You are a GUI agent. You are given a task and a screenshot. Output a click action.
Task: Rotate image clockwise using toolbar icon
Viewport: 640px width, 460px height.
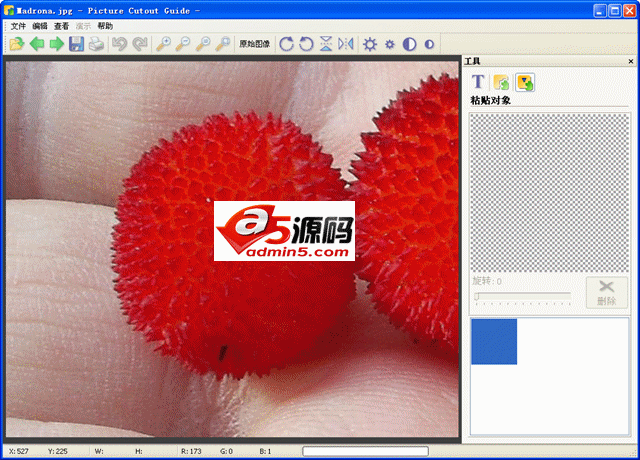287,44
